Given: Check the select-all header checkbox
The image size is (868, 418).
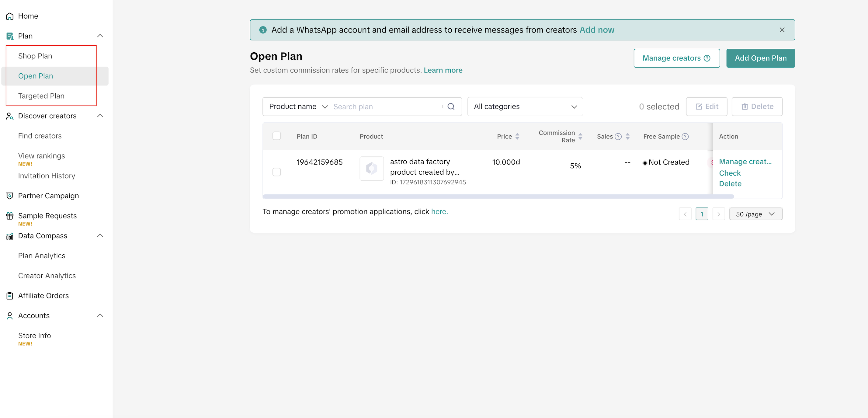Looking at the screenshot, I should coord(276,136).
